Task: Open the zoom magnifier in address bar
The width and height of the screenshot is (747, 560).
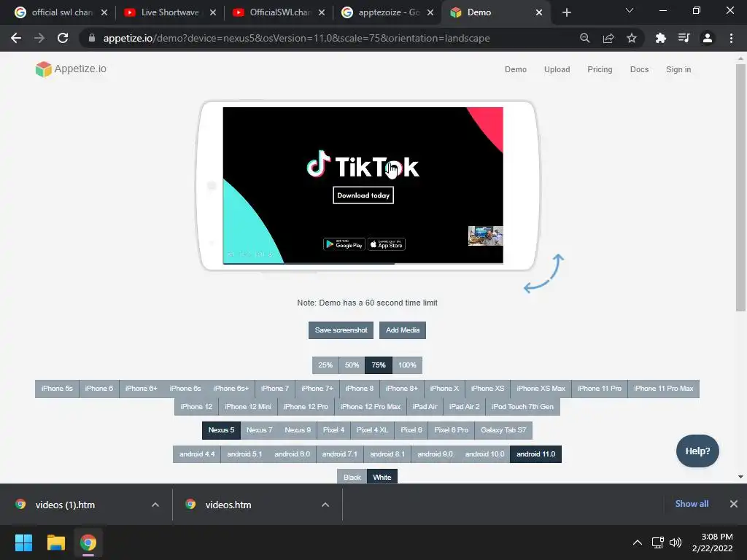Action: [x=584, y=38]
